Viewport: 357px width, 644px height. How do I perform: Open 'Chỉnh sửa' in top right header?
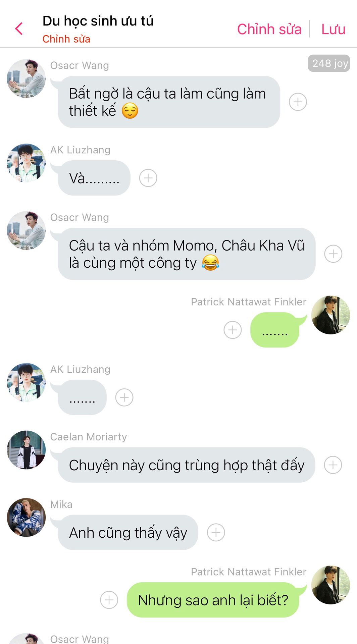point(269,29)
